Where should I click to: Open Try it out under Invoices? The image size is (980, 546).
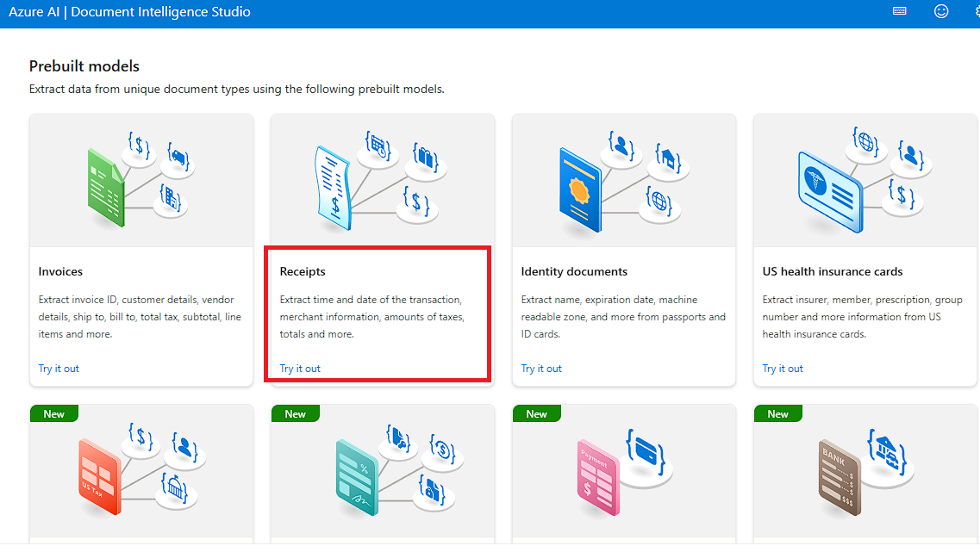[59, 368]
